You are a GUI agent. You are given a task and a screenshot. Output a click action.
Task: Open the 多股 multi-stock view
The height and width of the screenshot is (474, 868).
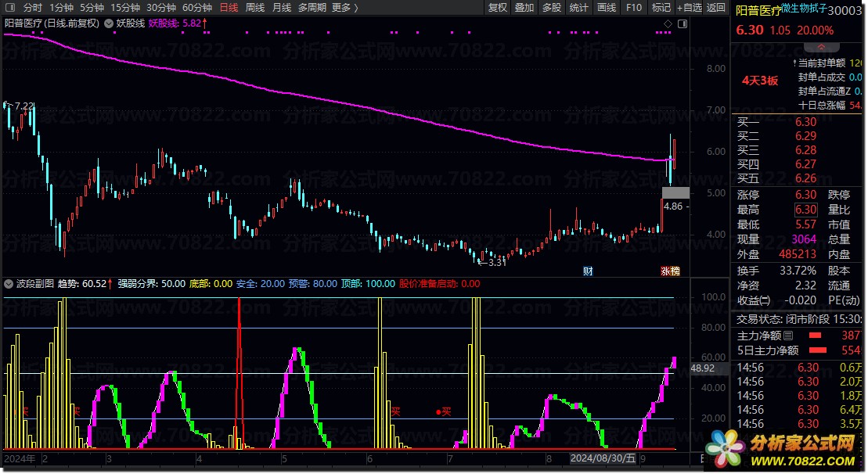coord(551,8)
